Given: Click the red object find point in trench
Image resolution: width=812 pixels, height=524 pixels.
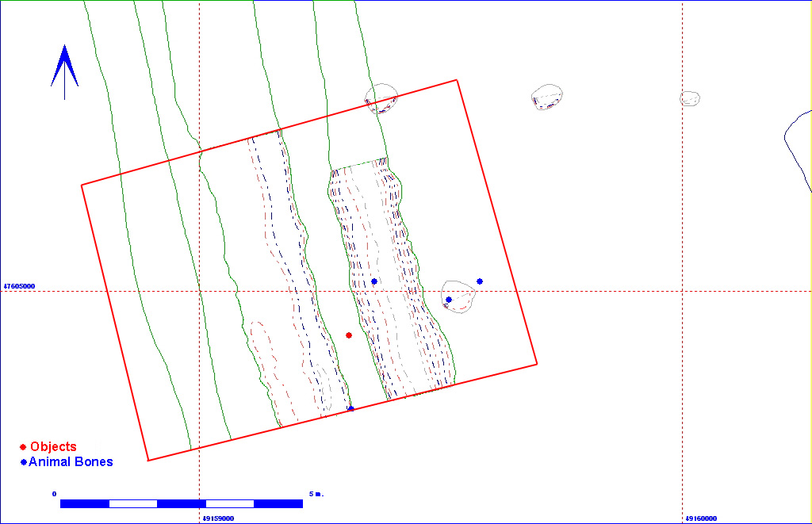Looking at the screenshot, I should click(x=349, y=335).
